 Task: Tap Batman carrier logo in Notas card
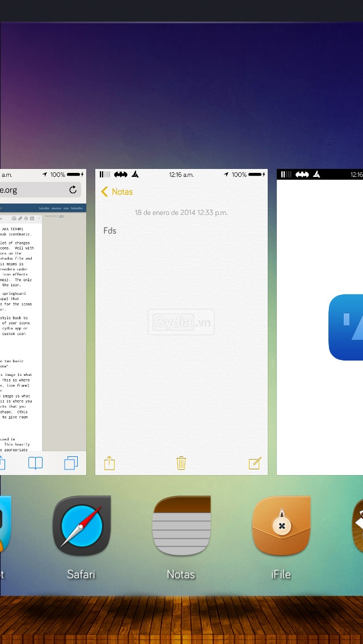pos(121,175)
